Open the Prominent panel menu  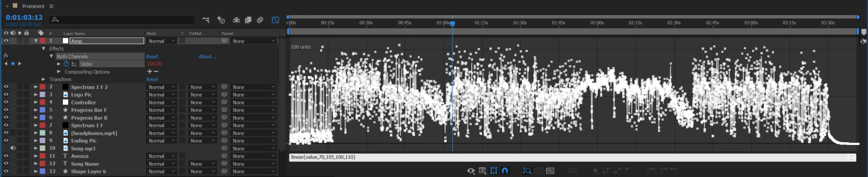(51, 6)
